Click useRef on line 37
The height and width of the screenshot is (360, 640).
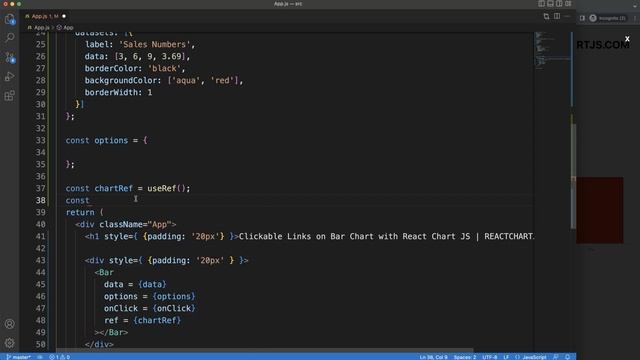[x=162, y=189]
